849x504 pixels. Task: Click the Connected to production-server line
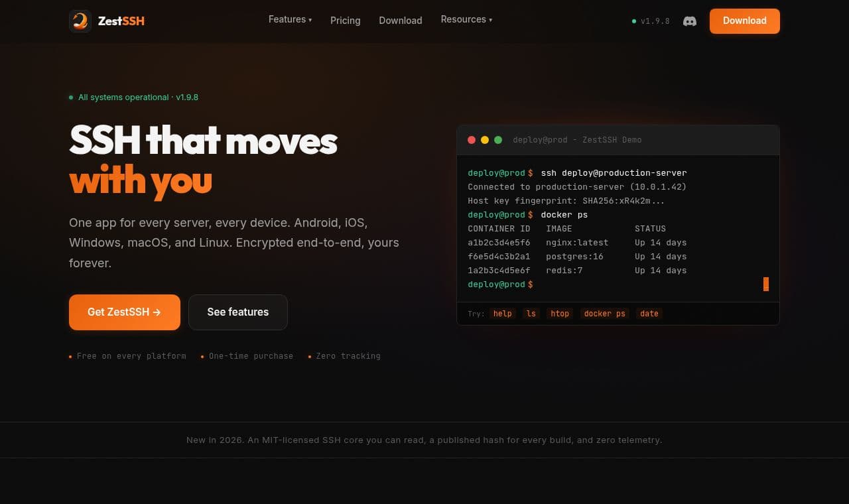coord(577,187)
